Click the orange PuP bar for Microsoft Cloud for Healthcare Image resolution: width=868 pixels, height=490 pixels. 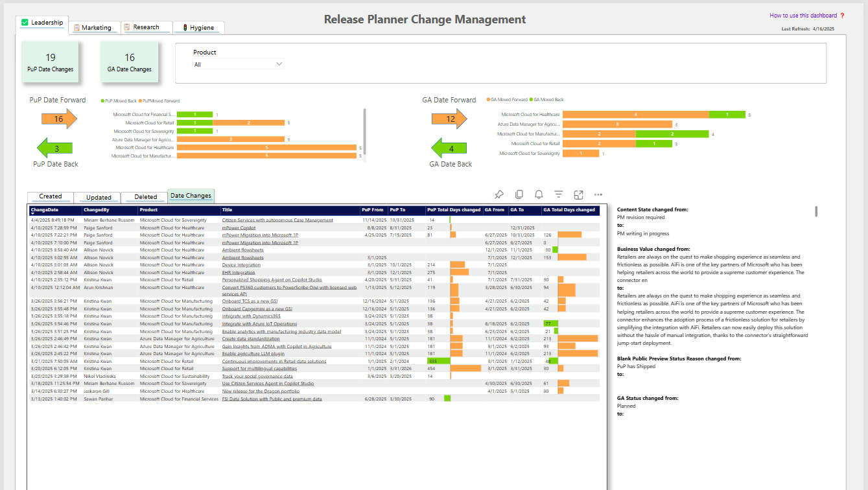(266, 148)
